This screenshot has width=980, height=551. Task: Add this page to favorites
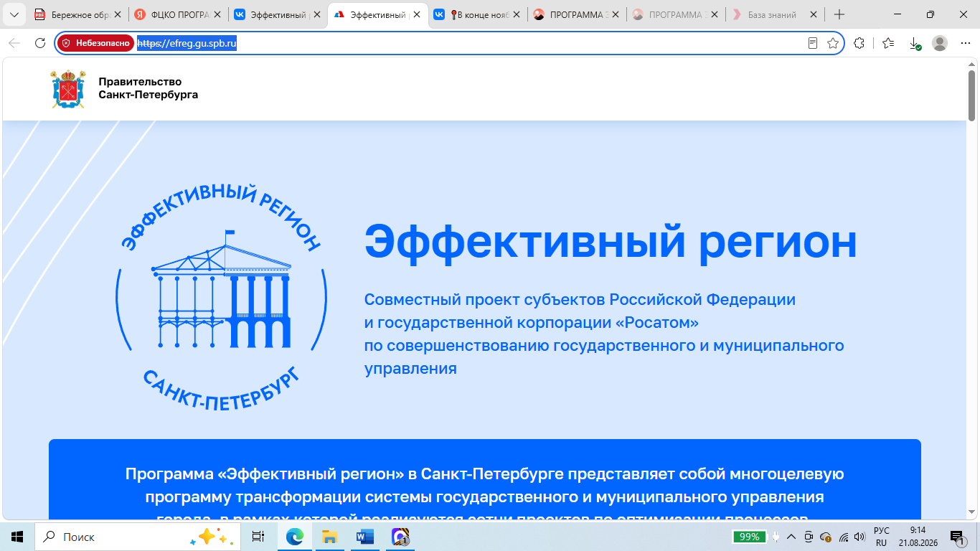point(833,43)
